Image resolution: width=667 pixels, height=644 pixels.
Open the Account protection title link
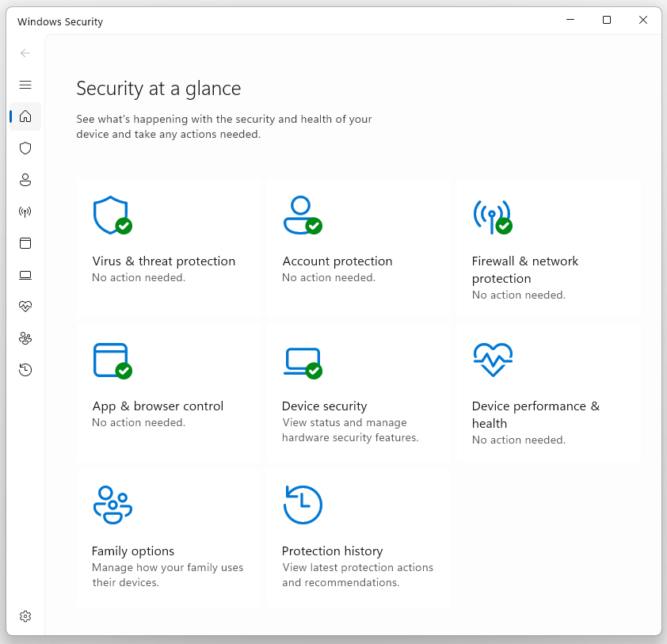tap(337, 261)
